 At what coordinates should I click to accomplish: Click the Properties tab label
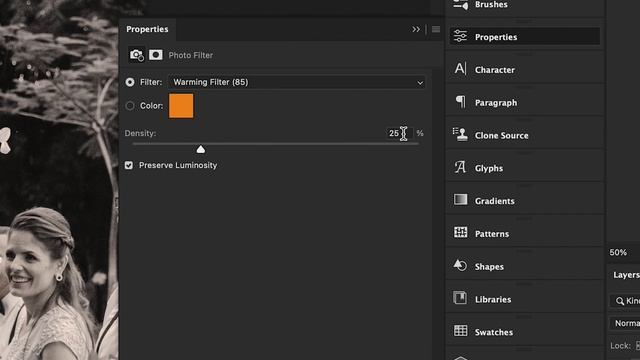pyautogui.click(x=147, y=29)
